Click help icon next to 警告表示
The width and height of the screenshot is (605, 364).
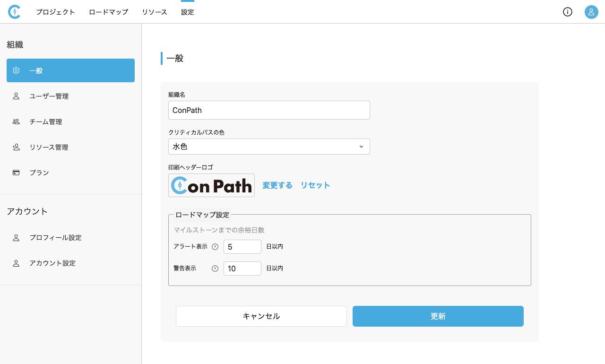tap(215, 269)
